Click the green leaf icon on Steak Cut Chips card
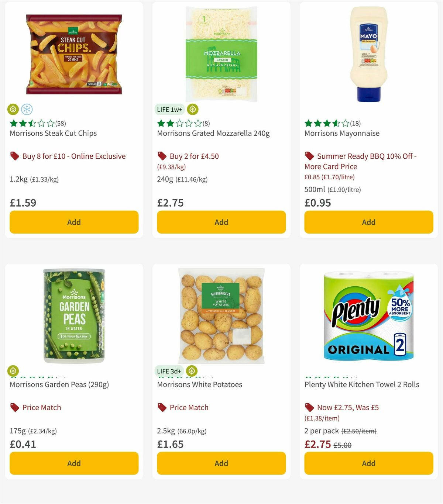This screenshot has height=504, width=443. coord(13,109)
